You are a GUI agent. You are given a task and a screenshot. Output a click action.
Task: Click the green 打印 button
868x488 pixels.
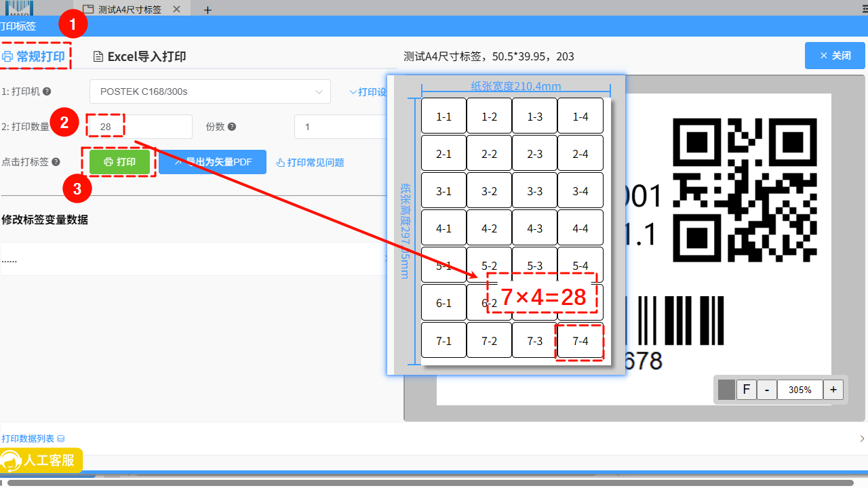point(119,162)
